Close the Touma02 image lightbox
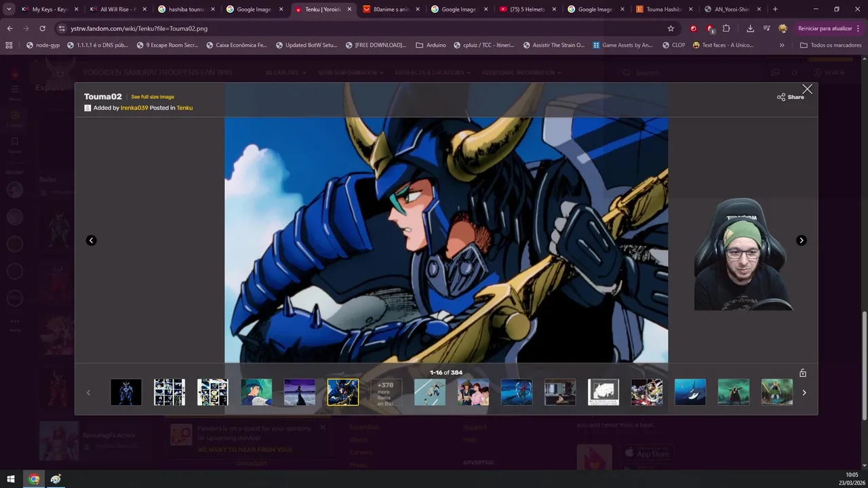Screen dimensions: 868x488 point(807,89)
